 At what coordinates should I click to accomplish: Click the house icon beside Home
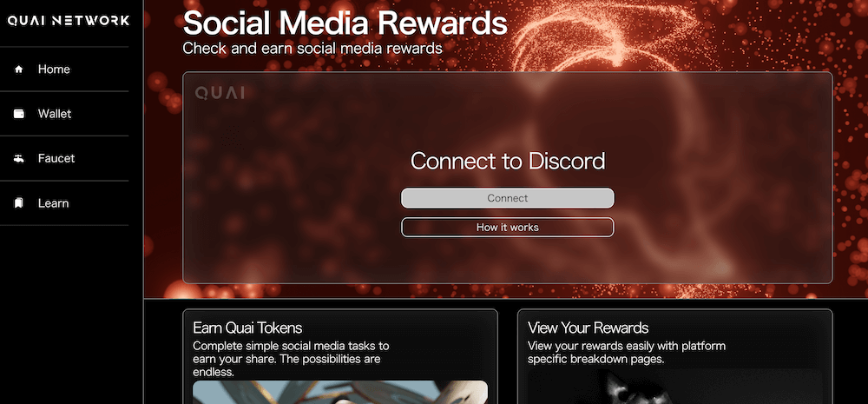click(x=19, y=70)
